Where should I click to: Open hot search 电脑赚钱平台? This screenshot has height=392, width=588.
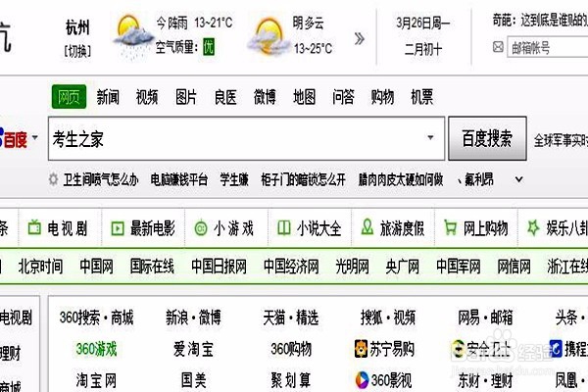pos(179,179)
